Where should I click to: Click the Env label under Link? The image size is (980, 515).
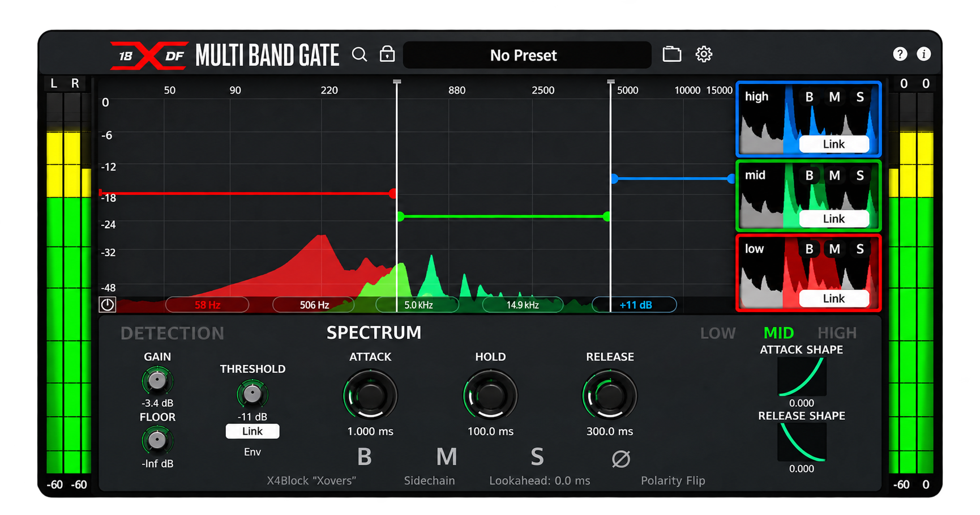tap(253, 452)
